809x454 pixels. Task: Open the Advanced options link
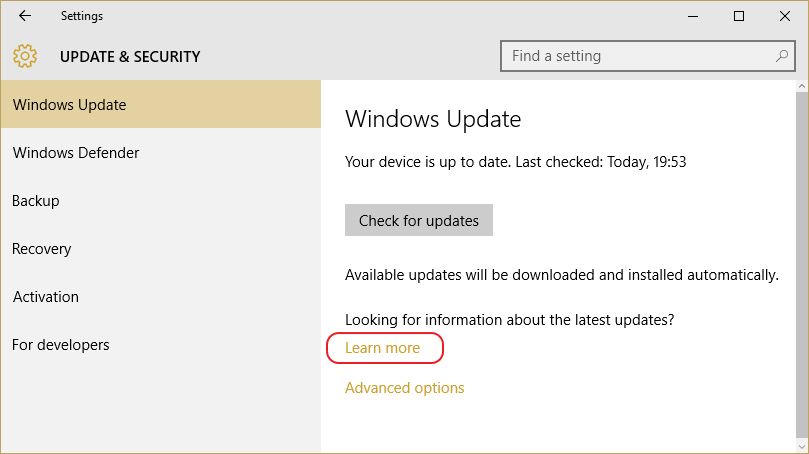coord(404,387)
